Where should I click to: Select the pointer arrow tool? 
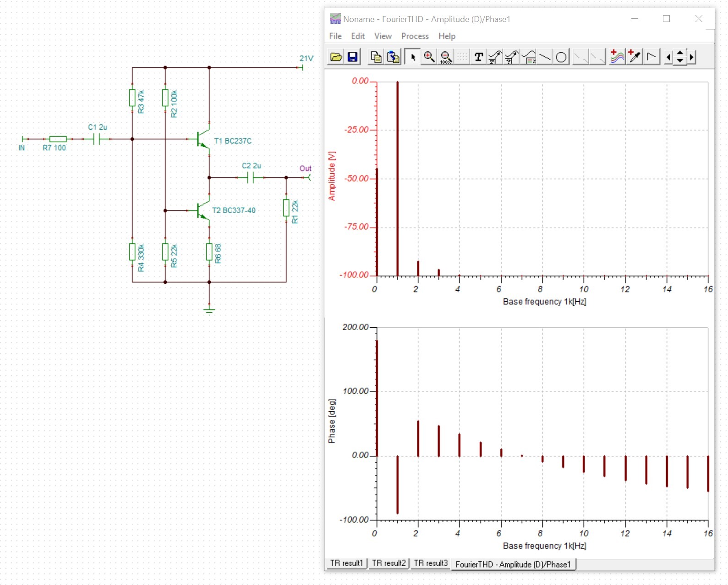point(413,57)
